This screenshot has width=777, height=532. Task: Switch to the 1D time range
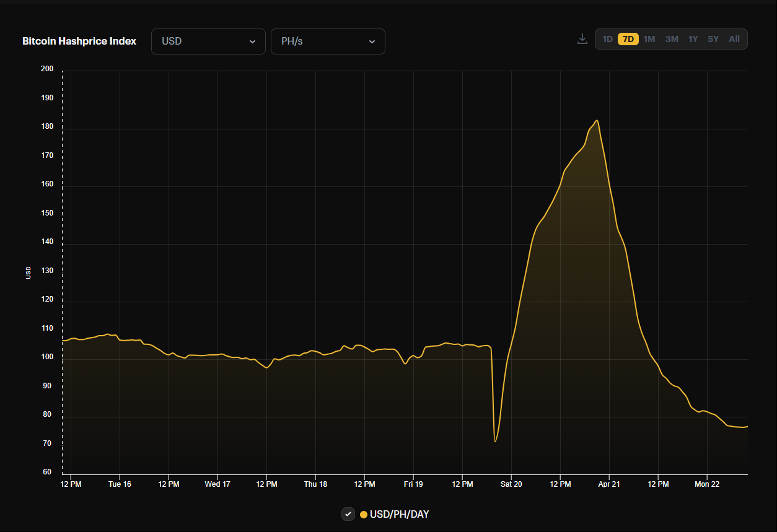(607, 39)
